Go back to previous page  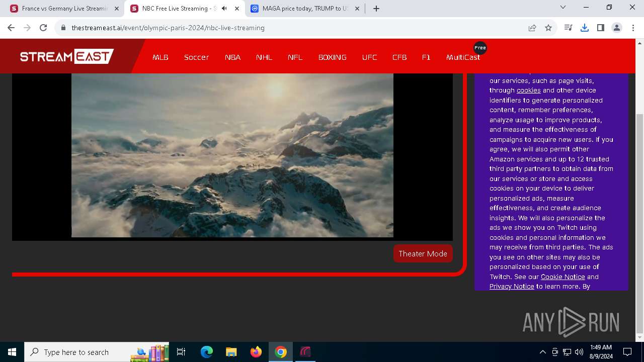(11, 28)
